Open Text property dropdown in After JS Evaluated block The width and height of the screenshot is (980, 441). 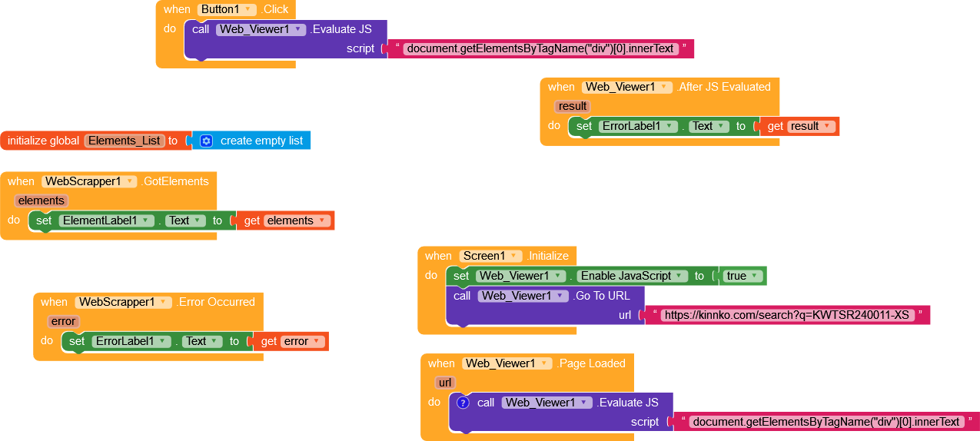(709, 126)
